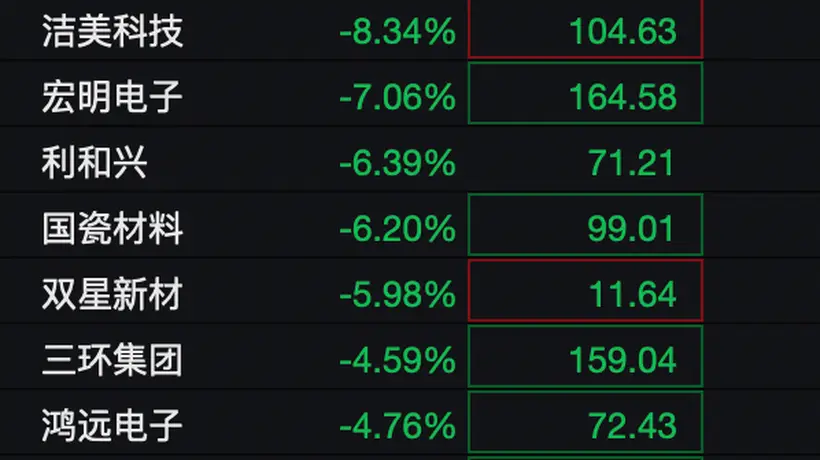The height and width of the screenshot is (460, 820).
Task: Click the -4.76% change value
Action: pos(397,426)
